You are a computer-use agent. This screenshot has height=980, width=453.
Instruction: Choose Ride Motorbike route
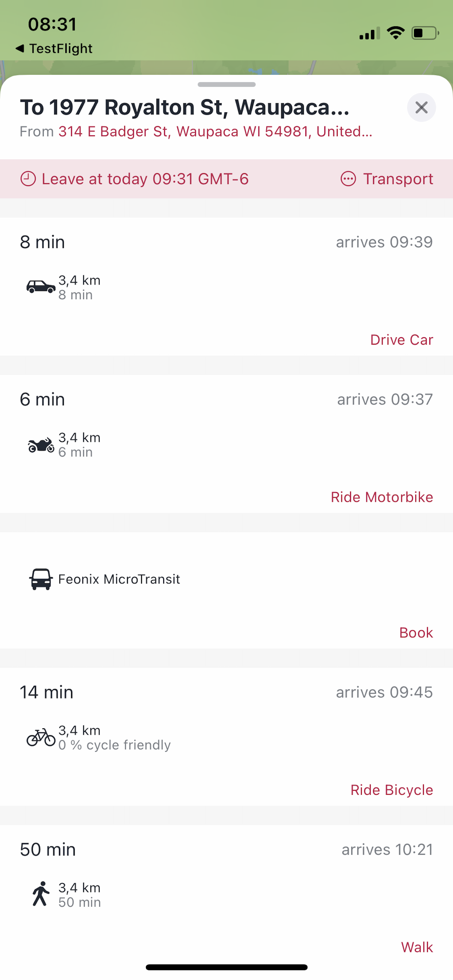point(382,497)
